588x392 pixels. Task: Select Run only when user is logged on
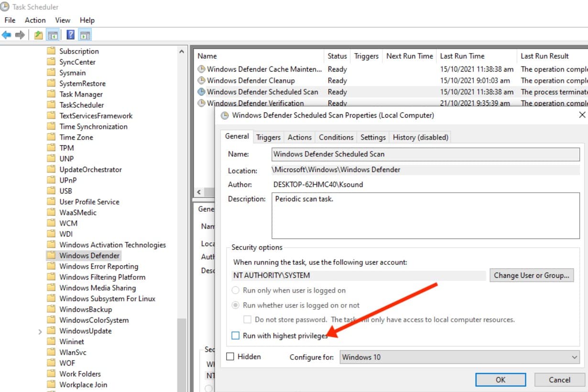click(x=235, y=290)
